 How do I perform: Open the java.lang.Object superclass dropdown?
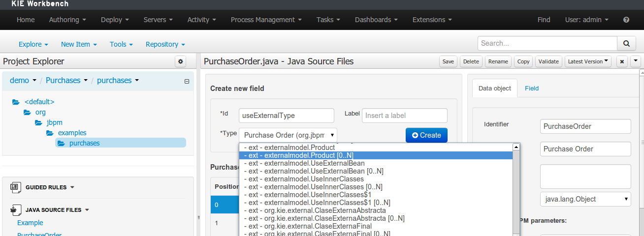coord(585,199)
